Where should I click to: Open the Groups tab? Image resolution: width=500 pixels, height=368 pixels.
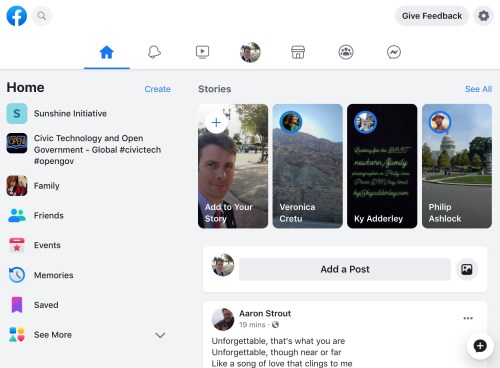tap(346, 52)
